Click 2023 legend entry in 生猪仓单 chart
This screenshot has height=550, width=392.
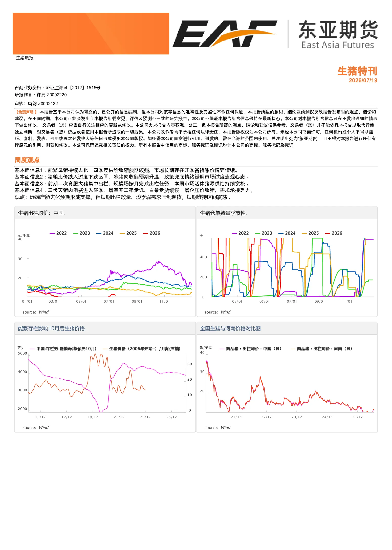pyautogui.click(x=264, y=233)
